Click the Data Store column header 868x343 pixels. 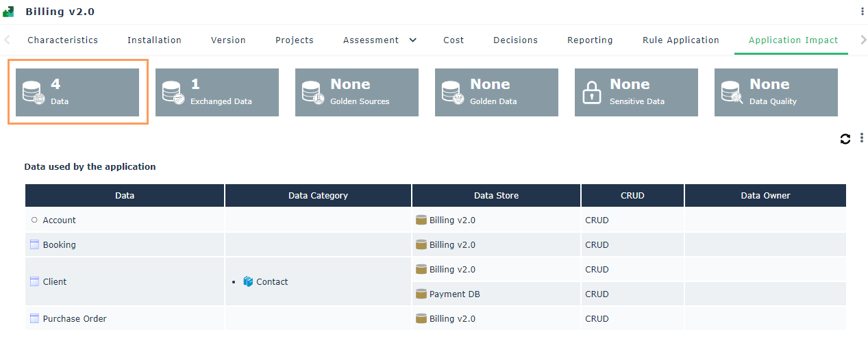496,195
